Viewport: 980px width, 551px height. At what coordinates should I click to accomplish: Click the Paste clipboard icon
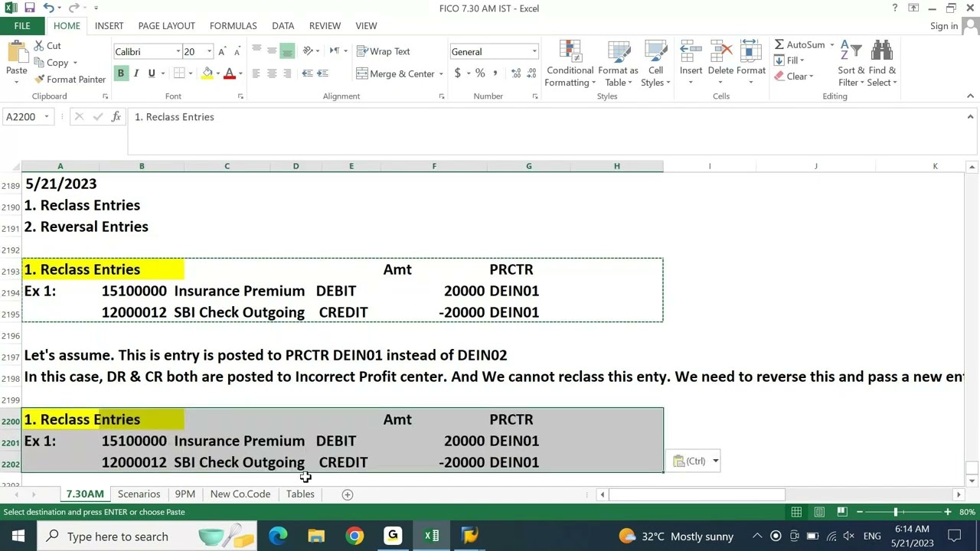tap(16, 51)
